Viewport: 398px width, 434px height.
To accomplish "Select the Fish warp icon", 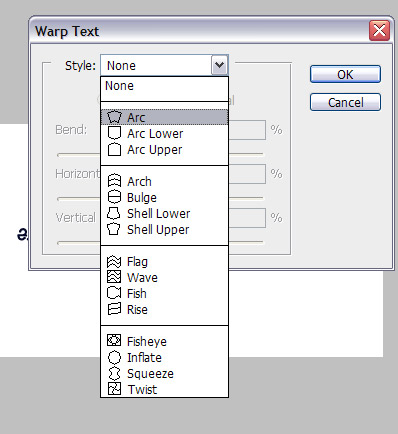I will click(x=114, y=293).
